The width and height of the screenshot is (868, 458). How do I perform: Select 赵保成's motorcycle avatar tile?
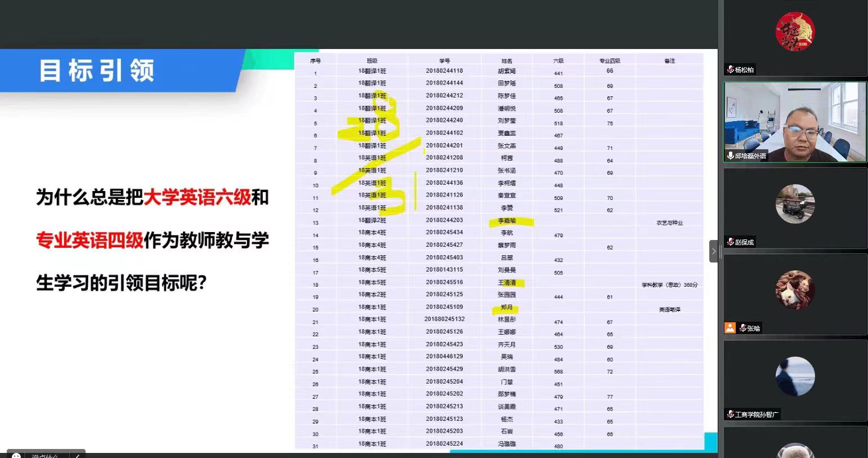(795, 204)
